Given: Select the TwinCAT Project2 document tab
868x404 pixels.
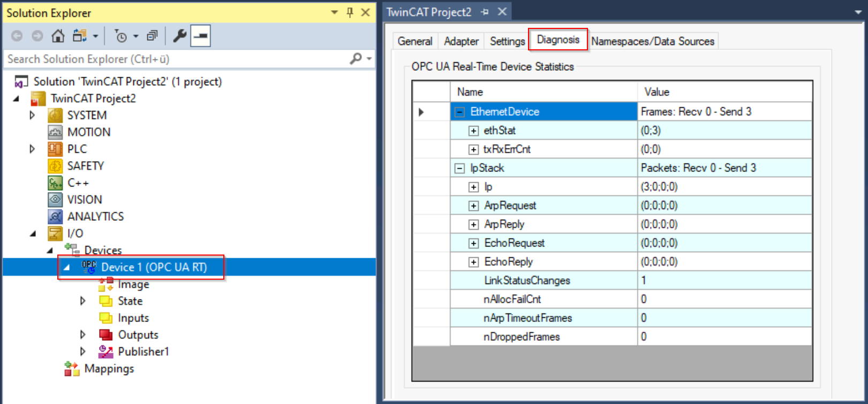Looking at the screenshot, I should click(429, 12).
